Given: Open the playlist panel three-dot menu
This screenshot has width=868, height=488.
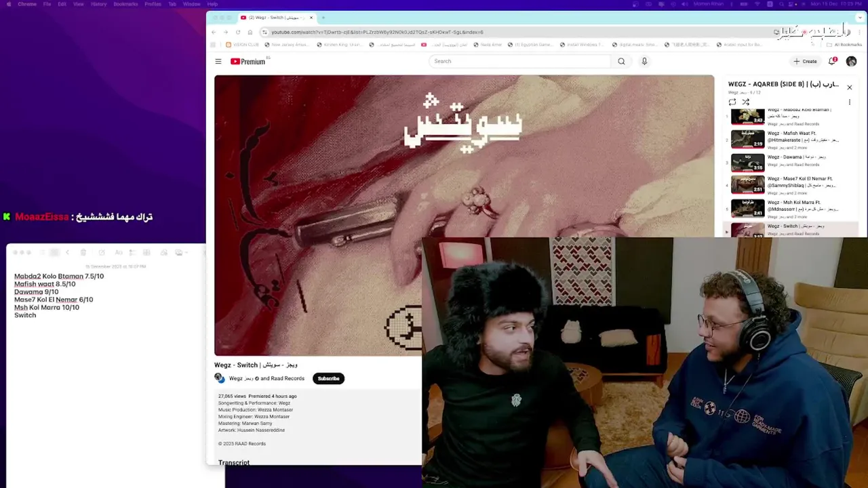Looking at the screenshot, I should tap(849, 102).
